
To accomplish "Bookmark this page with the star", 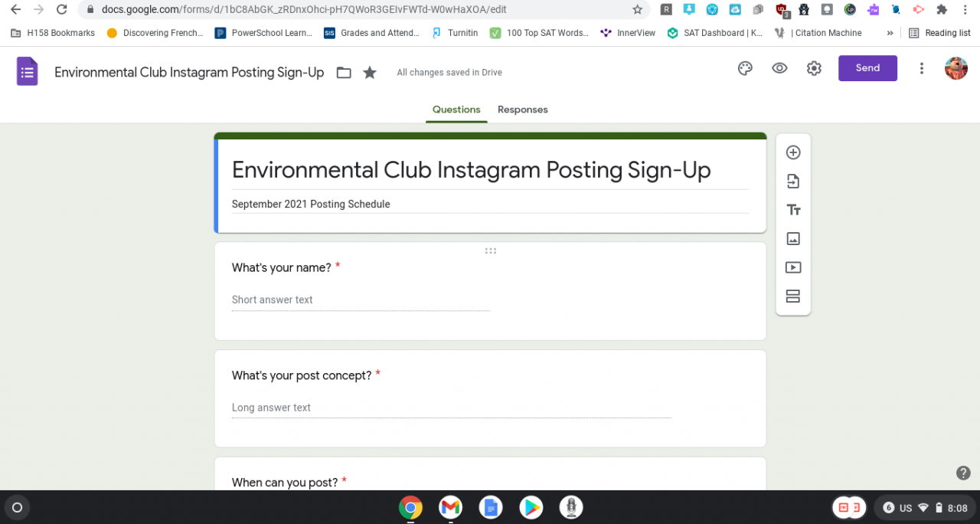I will click(637, 10).
